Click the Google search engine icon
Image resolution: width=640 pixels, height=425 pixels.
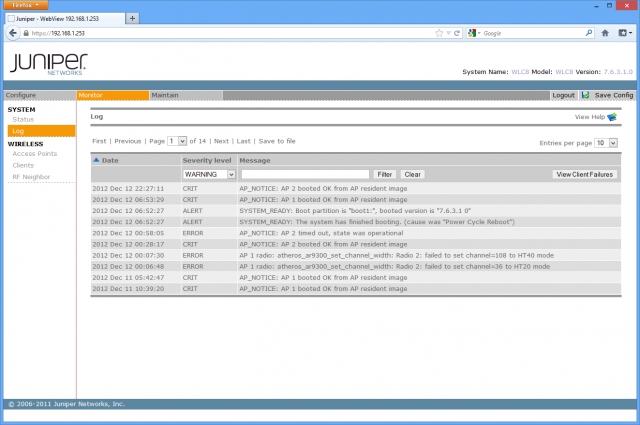[472, 33]
